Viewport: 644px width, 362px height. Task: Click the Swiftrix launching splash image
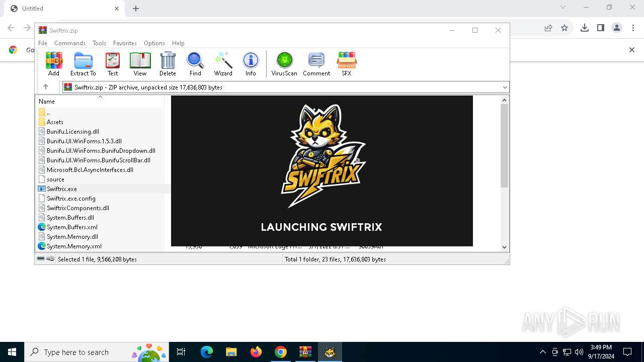(322, 171)
